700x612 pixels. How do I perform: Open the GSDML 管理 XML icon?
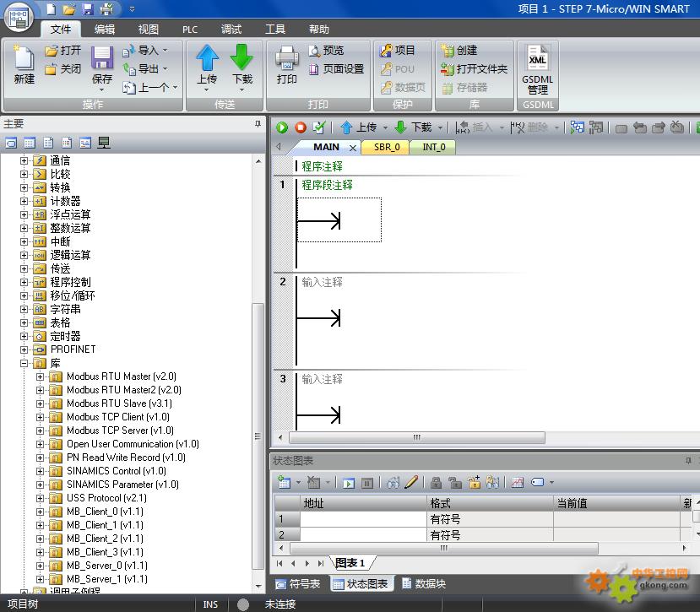[x=538, y=58]
